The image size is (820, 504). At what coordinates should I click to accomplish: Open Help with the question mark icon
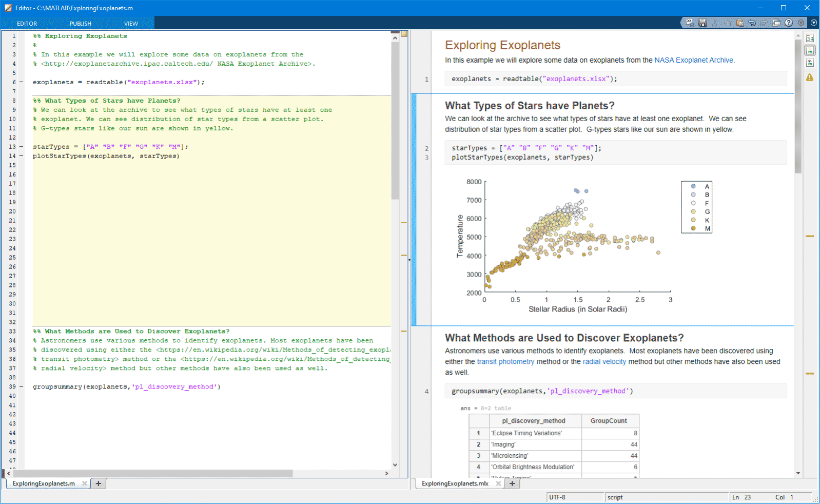point(789,23)
